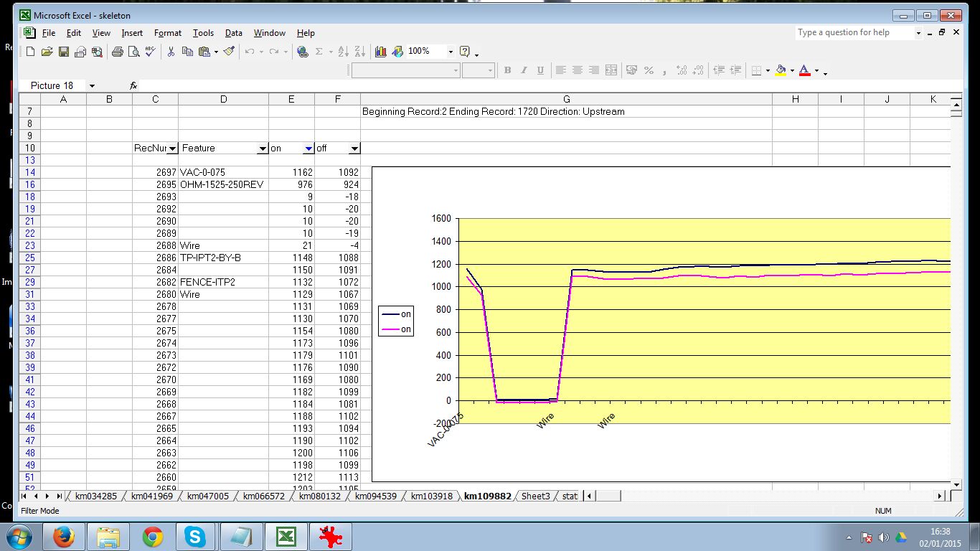
Task: Click the Spelling check icon
Action: click(150, 52)
